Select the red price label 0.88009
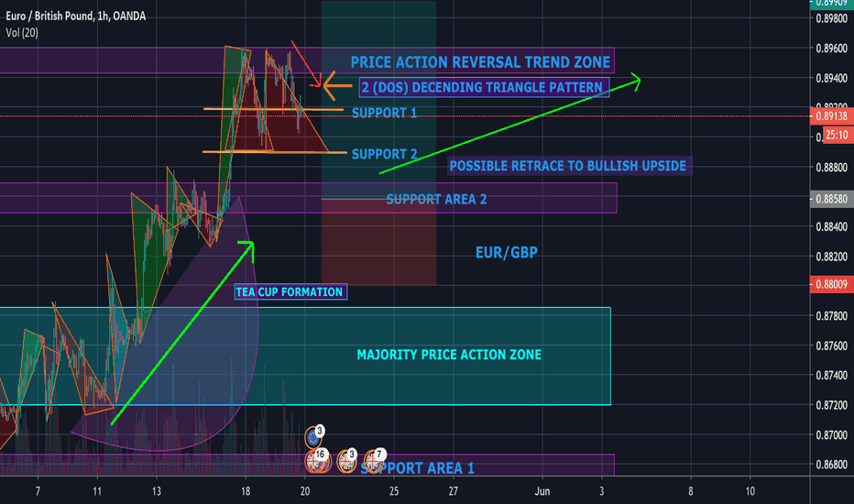This screenshot has height=504, width=854. pos(832,284)
